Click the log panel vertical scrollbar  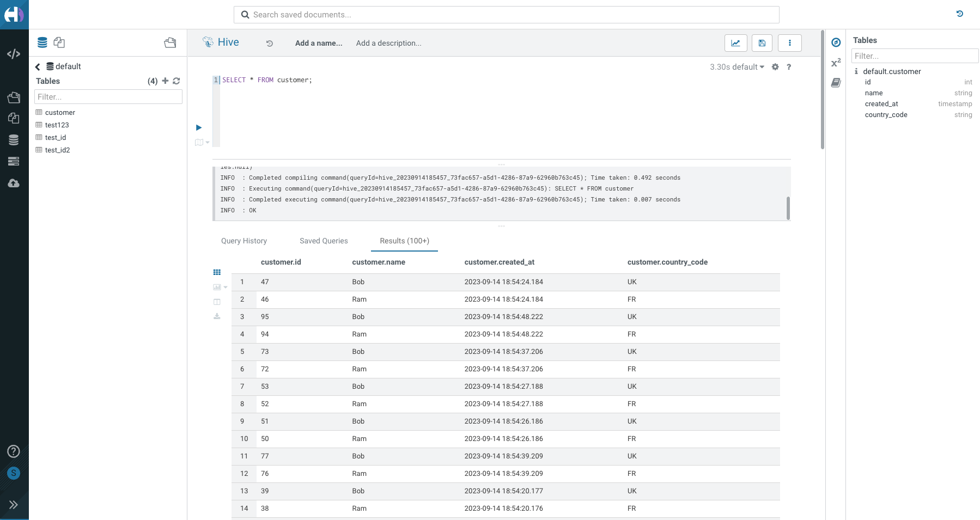tap(788, 207)
